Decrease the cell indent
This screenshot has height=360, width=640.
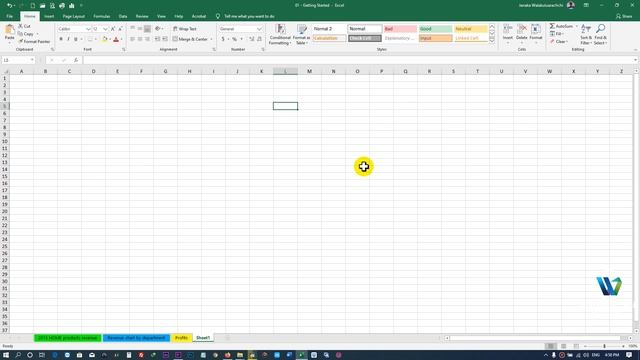point(157,39)
